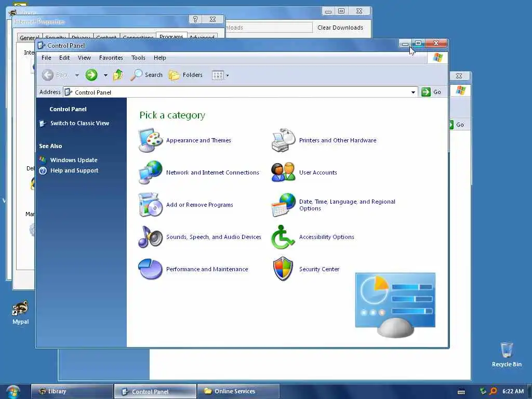Click the taskbar clock showing 6:22 AM

513,391
